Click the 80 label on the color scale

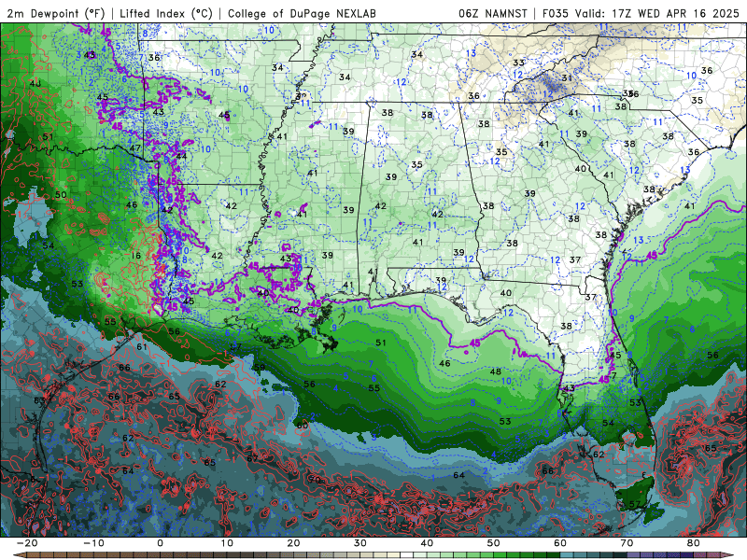pyautogui.click(x=694, y=543)
